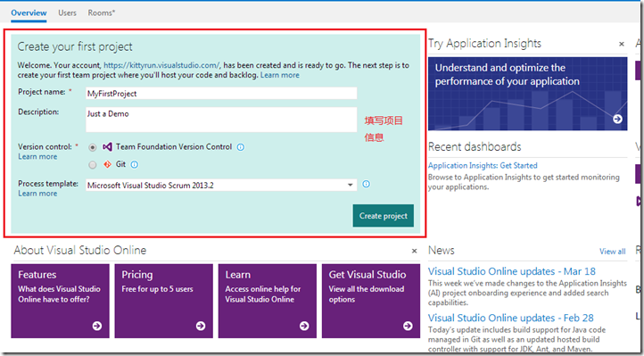This screenshot has width=644, height=356.
Task: Click arrow icon on Application Insights banner
Action: click(x=617, y=119)
